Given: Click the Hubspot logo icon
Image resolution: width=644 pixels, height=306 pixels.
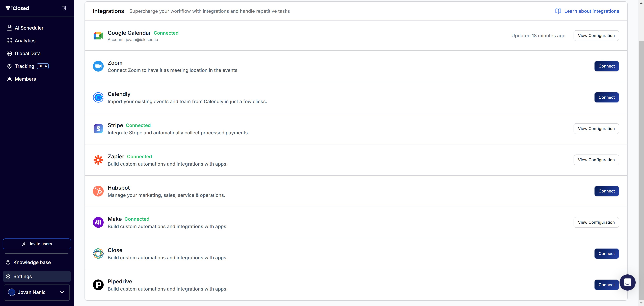Looking at the screenshot, I should 98,191.
